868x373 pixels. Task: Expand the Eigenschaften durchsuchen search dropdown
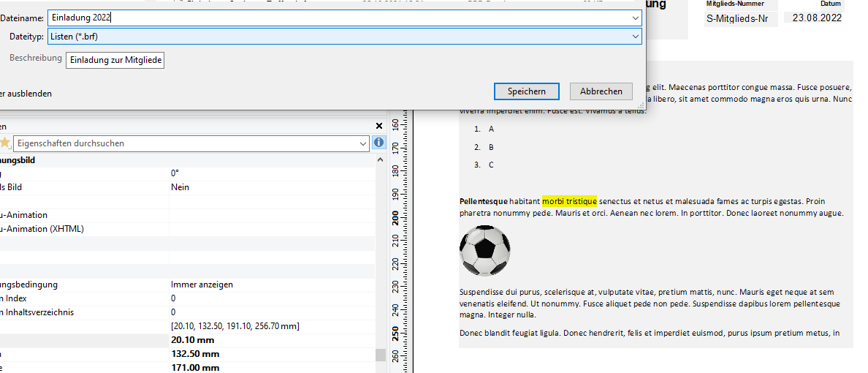click(x=363, y=143)
